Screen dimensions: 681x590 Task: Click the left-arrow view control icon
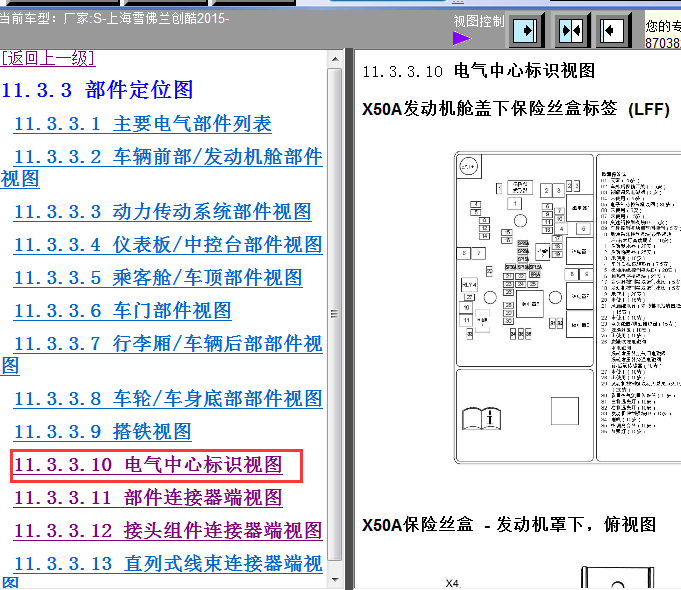612,30
